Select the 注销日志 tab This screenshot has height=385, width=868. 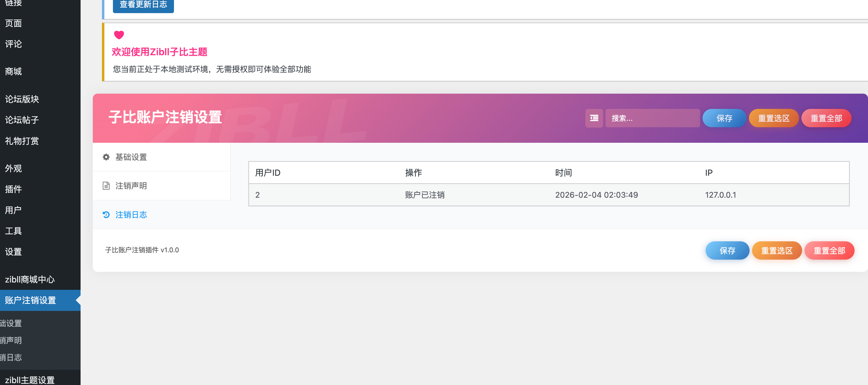point(131,214)
